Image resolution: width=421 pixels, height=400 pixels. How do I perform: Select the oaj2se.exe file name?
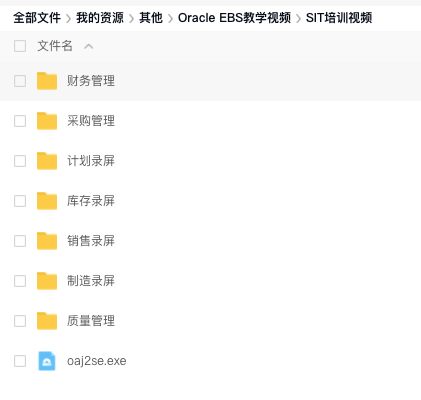tap(97, 361)
